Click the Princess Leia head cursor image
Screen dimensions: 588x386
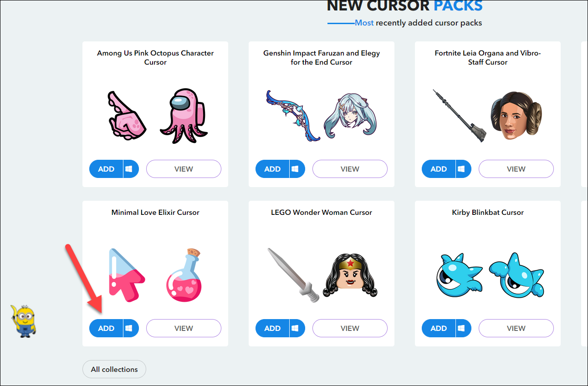[x=517, y=116]
